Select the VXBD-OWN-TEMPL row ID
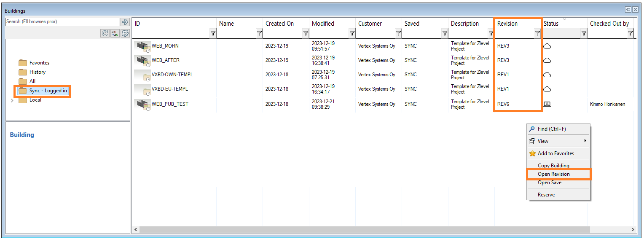This screenshot has height=239, width=644. pyautogui.click(x=172, y=75)
